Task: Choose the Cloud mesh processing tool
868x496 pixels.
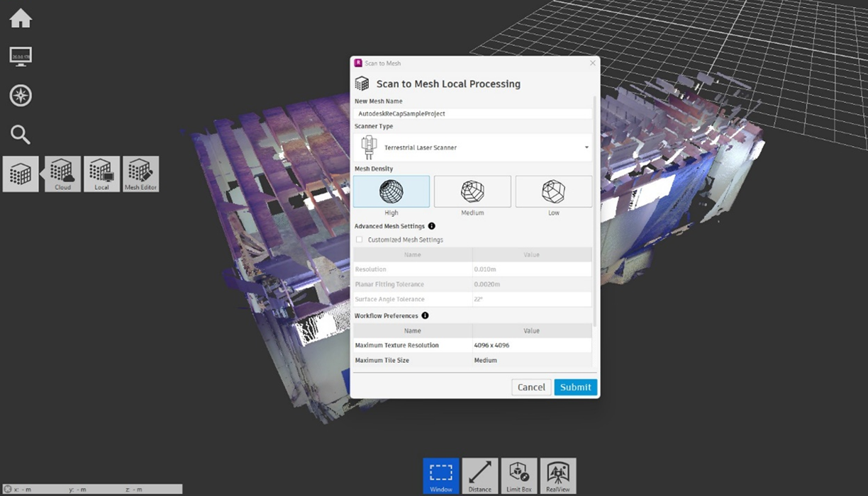Action: (62, 174)
